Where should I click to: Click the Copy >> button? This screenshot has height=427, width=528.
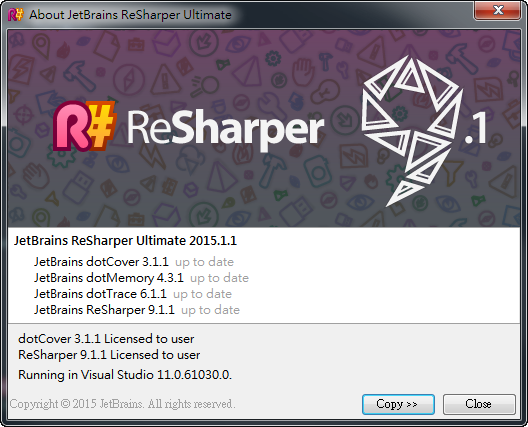(x=398, y=404)
